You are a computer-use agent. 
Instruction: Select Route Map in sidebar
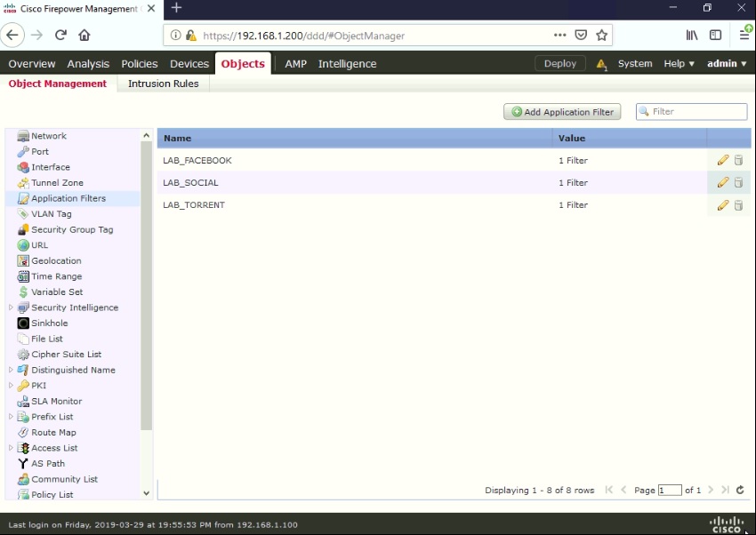click(53, 433)
